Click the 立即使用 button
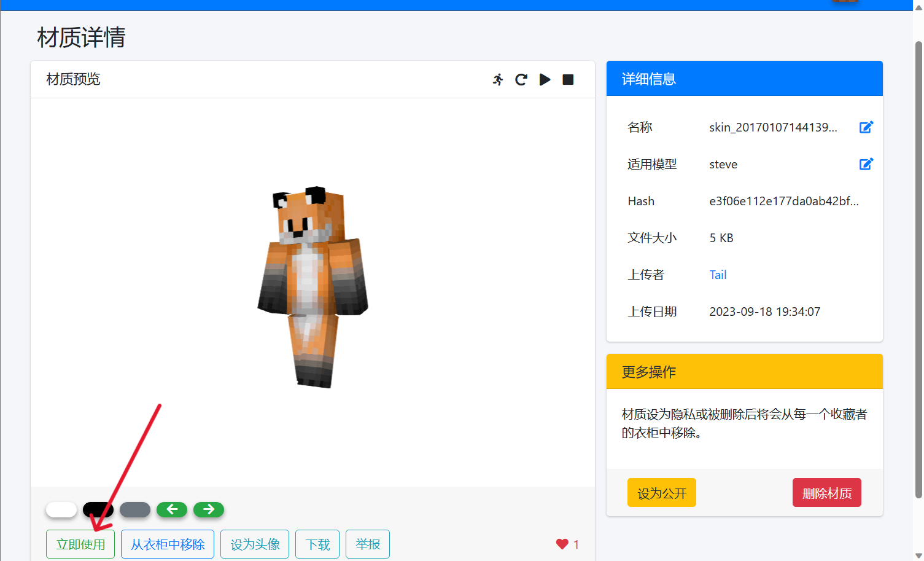This screenshot has width=924, height=561. (80, 544)
